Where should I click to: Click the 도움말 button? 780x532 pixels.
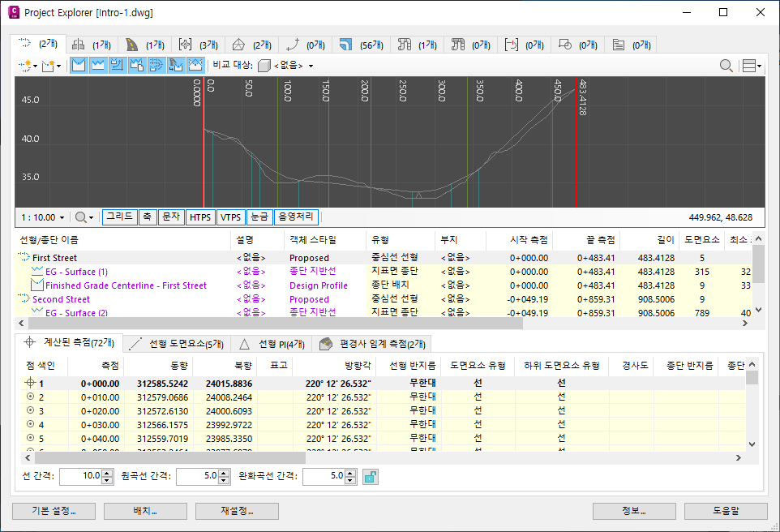pyautogui.click(x=726, y=511)
